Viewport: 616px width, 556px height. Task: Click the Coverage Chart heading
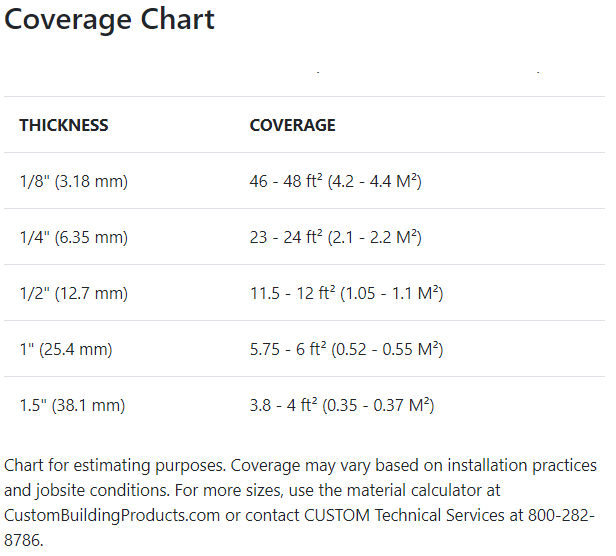pos(110,20)
